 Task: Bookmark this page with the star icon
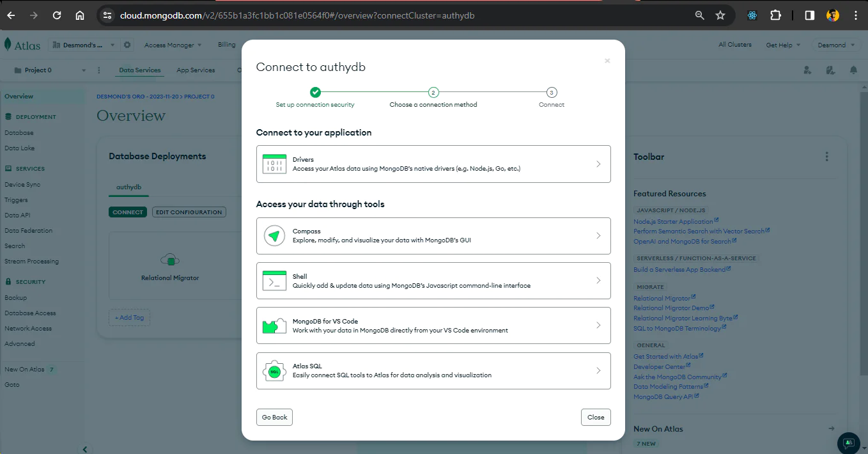[720, 15]
